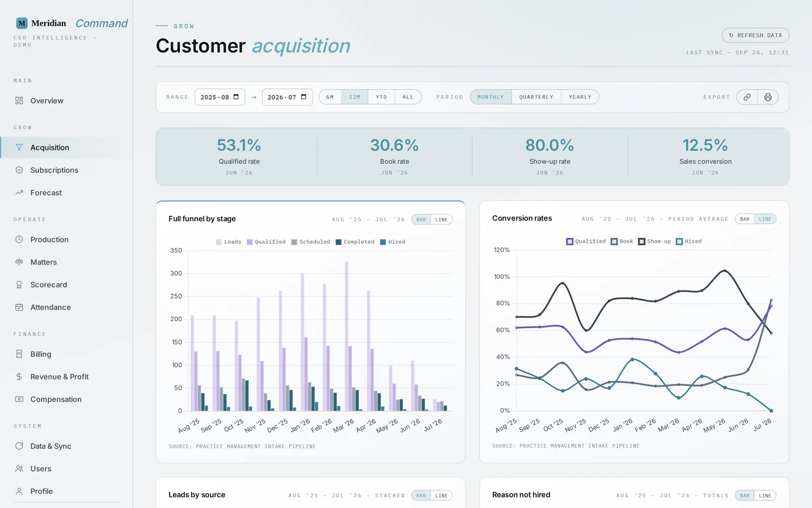This screenshot has height=508, width=812.
Task: Click the Qualified purple swatch in conversion legend
Action: point(570,241)
